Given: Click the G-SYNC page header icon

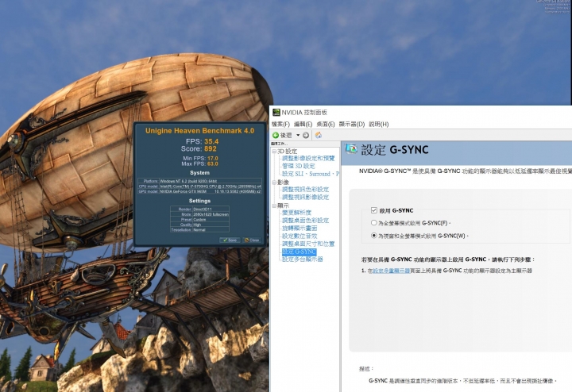Looking at the screenshot, I should [x=351, y=148].
